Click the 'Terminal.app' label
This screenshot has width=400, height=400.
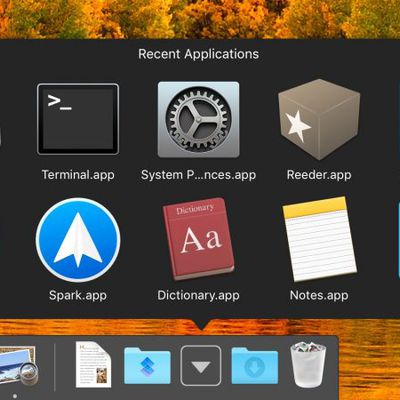point(78,175)
